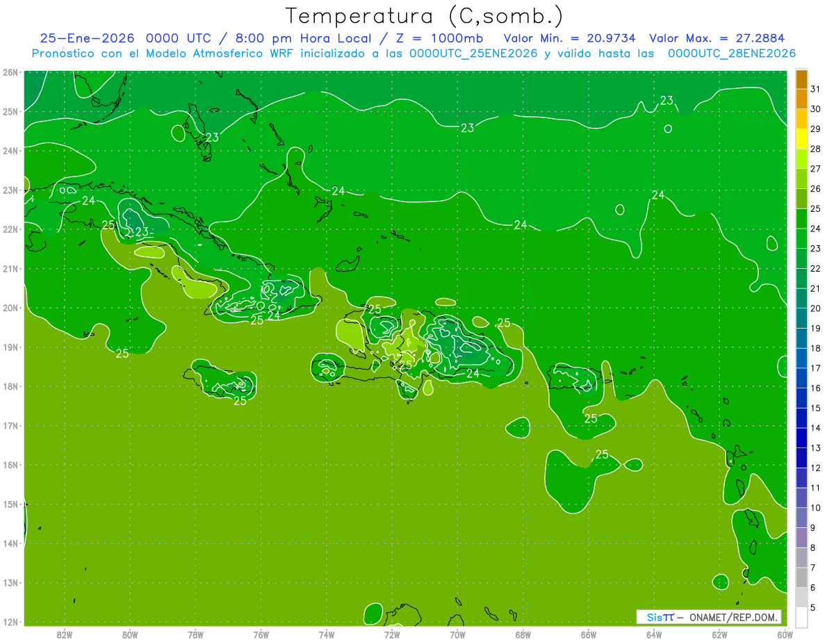The image size is (834, 644).
Task: Click the '24N' latitude axis label
Action: tap(10, 151)
